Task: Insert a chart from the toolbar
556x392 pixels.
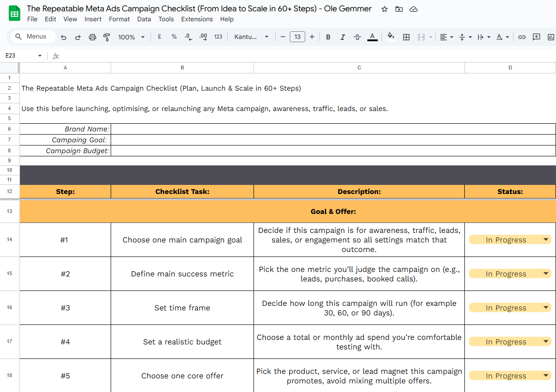Action: (x=551, y=37)
